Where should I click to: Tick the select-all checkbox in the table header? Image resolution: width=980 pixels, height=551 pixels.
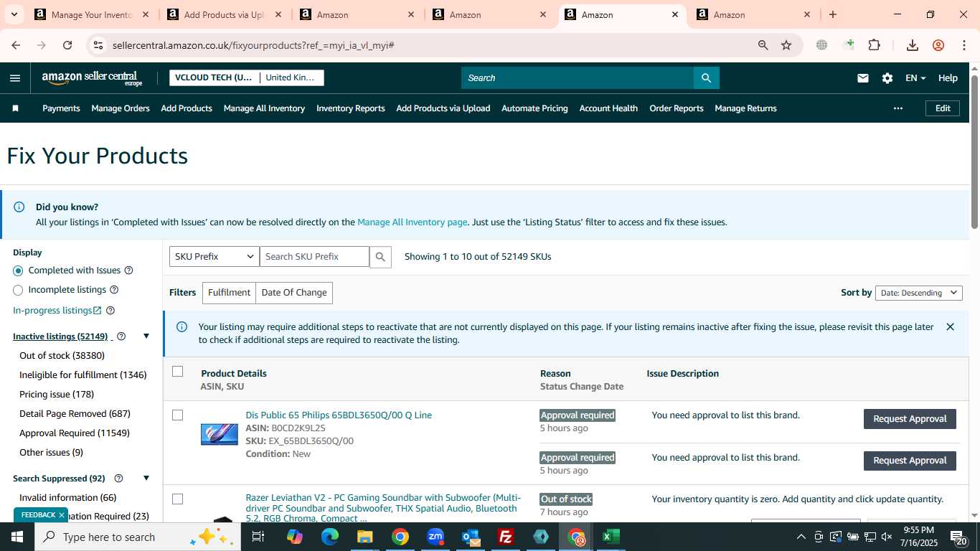pos(178,372)
